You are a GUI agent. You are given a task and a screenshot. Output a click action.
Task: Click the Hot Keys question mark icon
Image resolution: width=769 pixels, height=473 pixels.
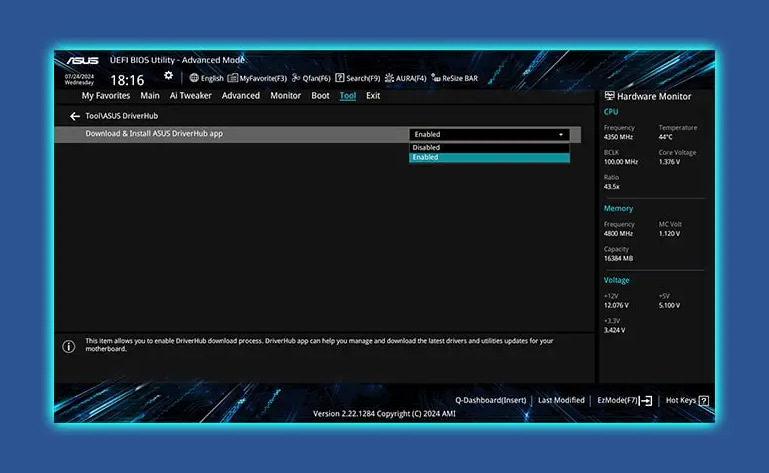(x=703, y=401)
